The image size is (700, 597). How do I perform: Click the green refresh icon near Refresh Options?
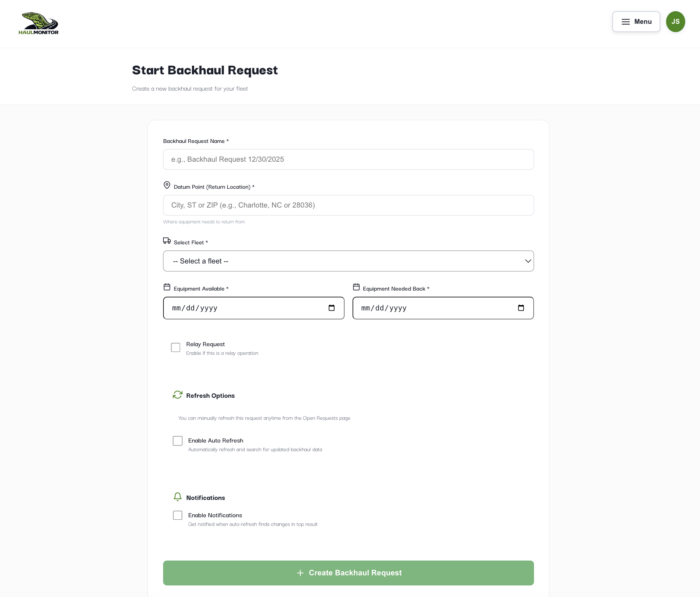tap(177, 395)
